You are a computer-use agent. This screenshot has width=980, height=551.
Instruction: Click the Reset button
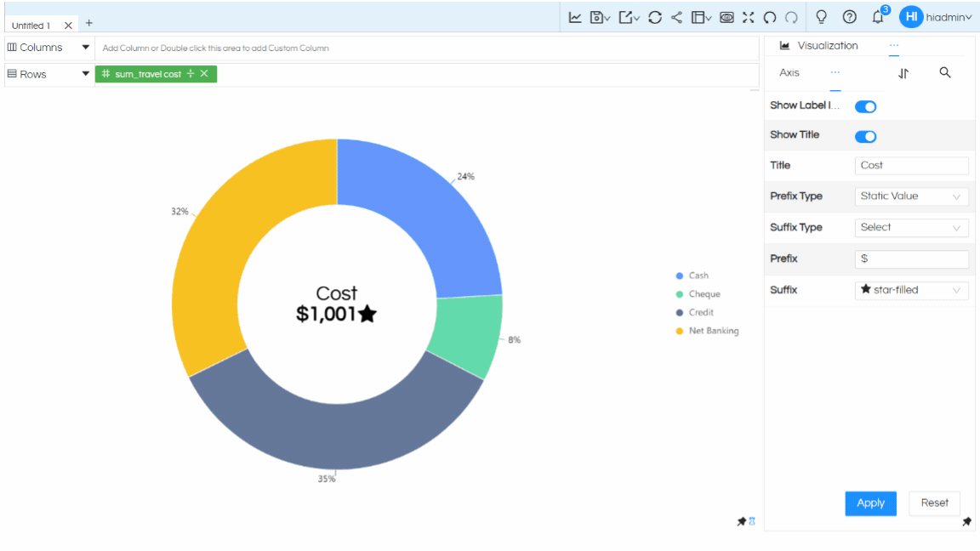(x=934, y=503)
